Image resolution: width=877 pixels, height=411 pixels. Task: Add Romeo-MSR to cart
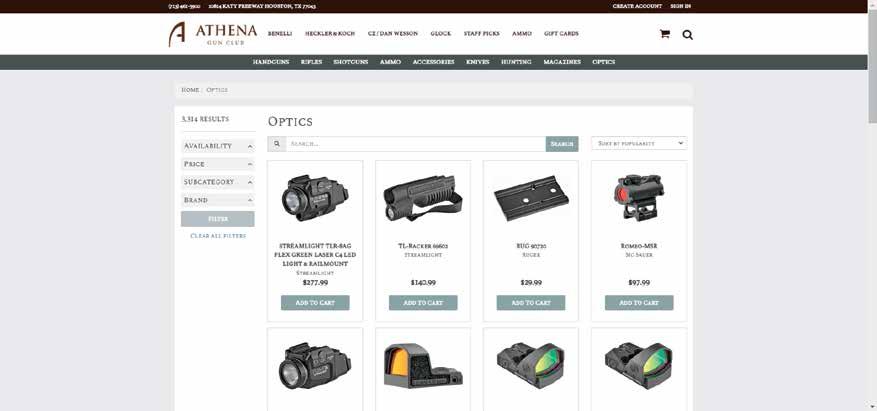coord(639,303)
